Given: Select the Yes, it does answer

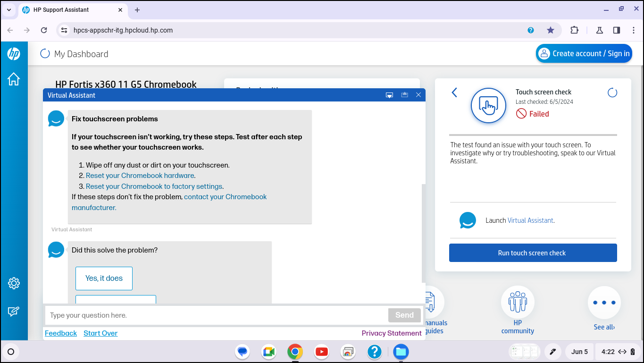Looking at the screenshot, I should coord(104,279).
